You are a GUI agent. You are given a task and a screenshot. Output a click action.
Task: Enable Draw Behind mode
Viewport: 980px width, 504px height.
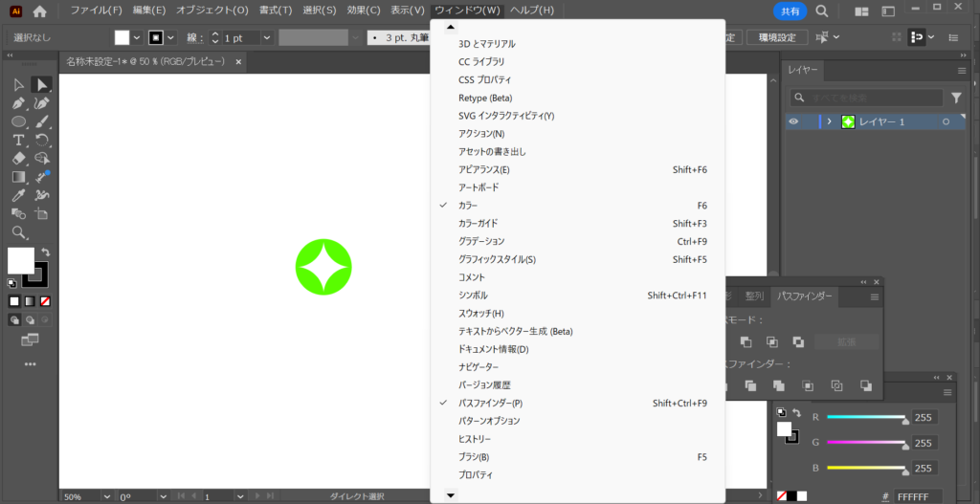(30, 319)
